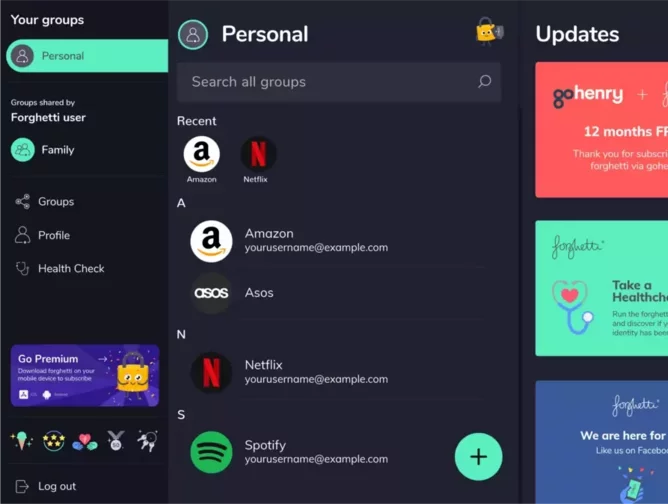Click the email under Spotify entry
Screen dimensions: 668x504
pos(316,459)
